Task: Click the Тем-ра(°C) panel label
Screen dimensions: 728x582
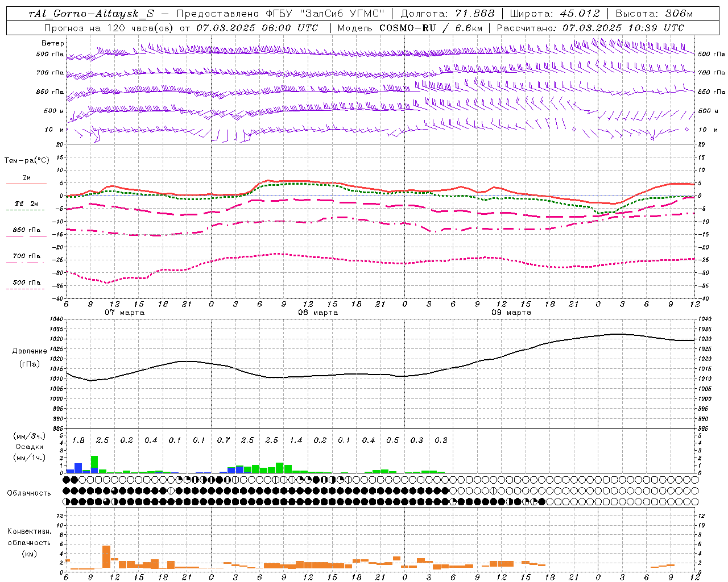Action: click(x=27, y=161)
